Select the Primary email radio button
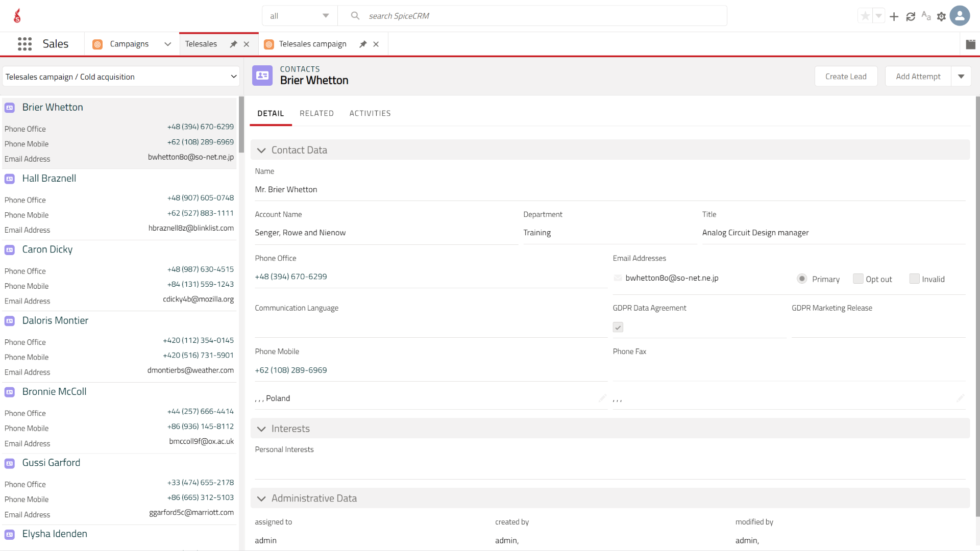Image resolution: width=980 pixels, height=551 pixels. [x=802, y=279]
